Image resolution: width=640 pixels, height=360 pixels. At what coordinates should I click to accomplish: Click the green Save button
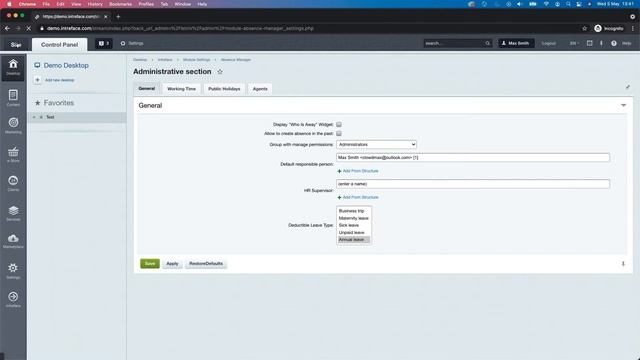tap(150, 264)
